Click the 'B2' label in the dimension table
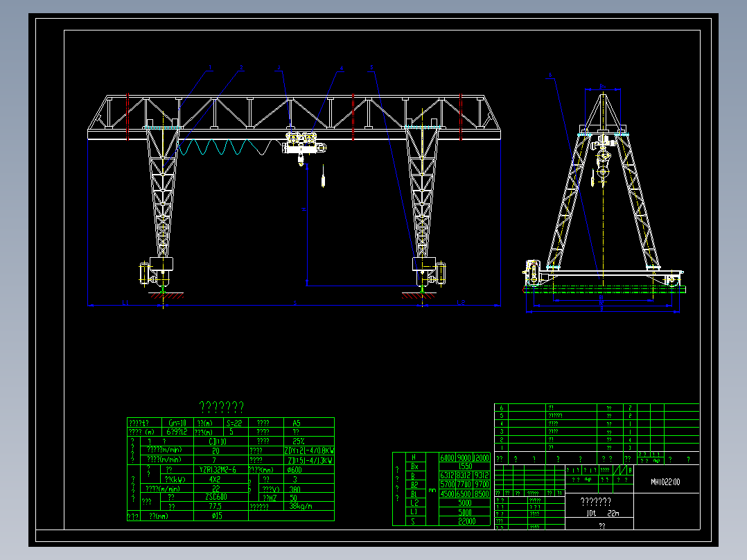The image size is (747, 560). tap(414, 484)
